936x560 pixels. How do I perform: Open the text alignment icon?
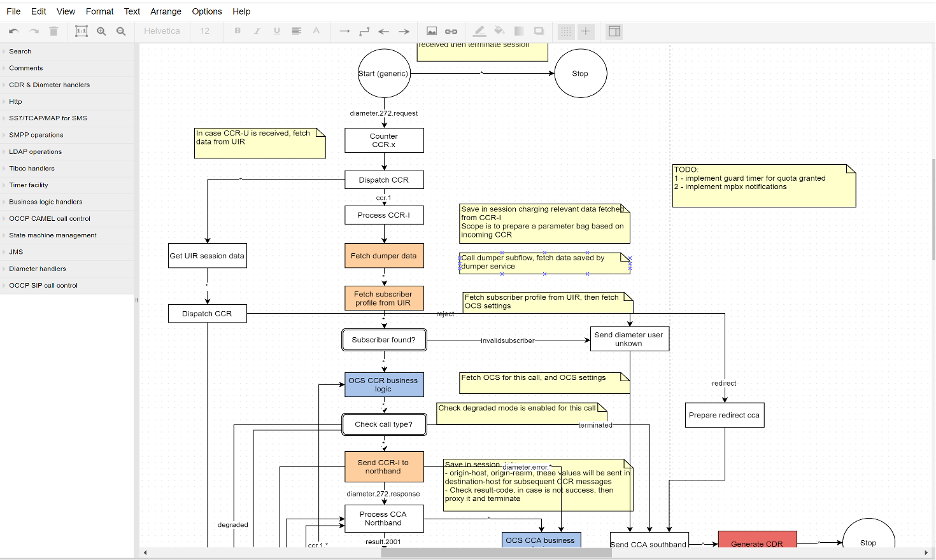296,31
